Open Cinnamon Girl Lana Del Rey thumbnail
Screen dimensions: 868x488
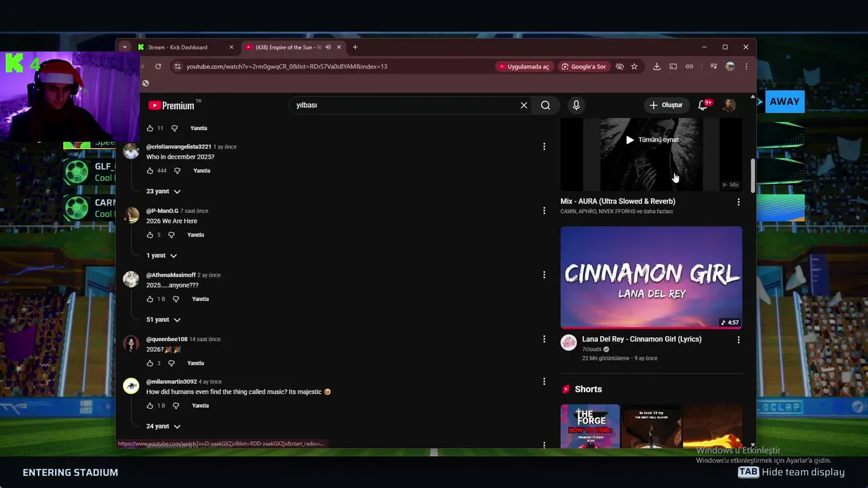tap(651, 277)
